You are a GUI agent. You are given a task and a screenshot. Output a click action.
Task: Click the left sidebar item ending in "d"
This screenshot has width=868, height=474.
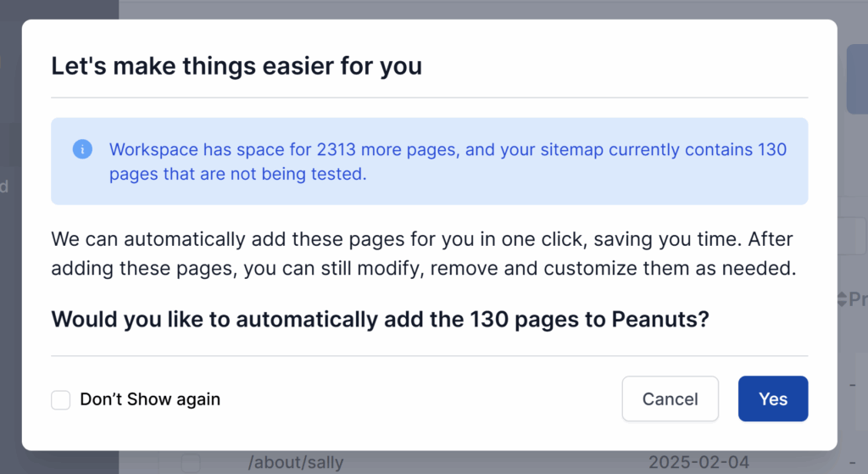[x=5, y=187]
